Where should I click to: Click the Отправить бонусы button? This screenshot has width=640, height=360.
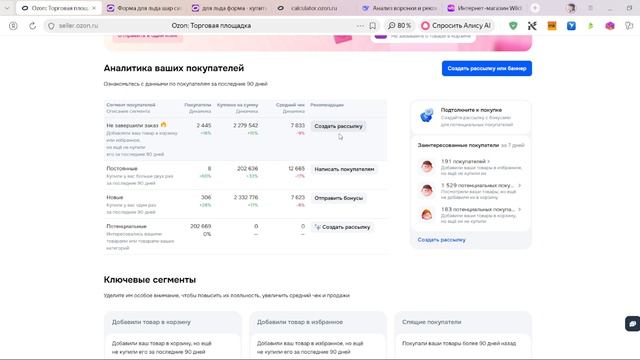(338, 198)
